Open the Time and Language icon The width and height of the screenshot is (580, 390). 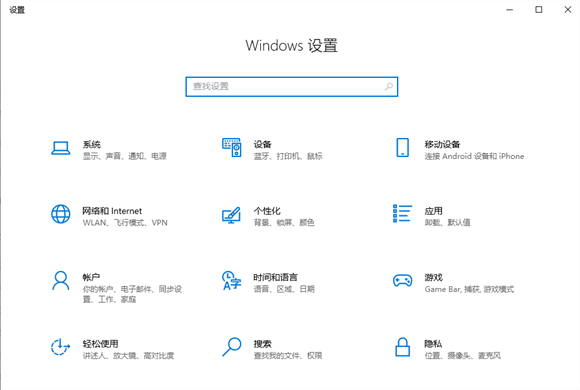point(232,280)
